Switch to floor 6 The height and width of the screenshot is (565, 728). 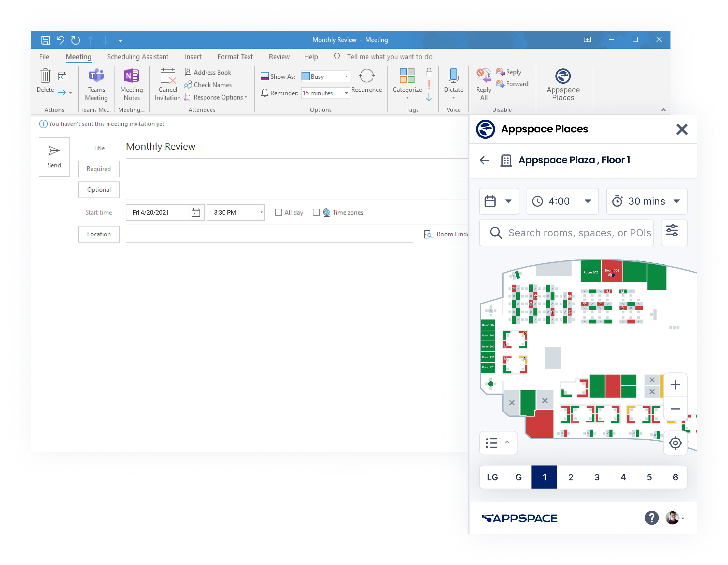point(675,477)
